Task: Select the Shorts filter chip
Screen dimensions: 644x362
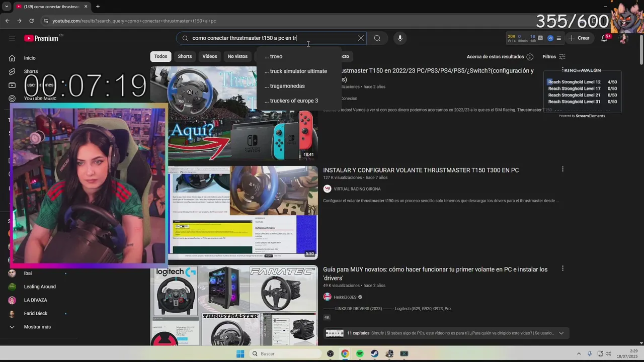Action: 185,56
